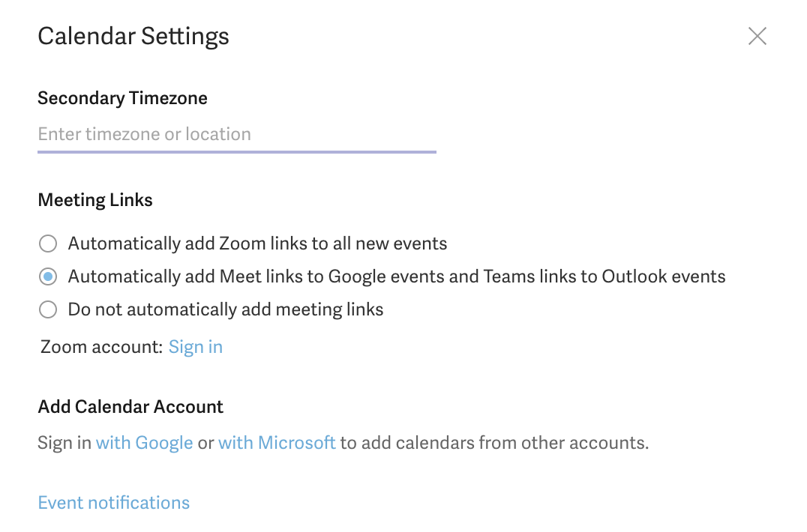Image resolution: width=807 pixels, height=532 pixels.
Task: Click the "Meeting Links" section heading
Action: [x=95, y=201]
